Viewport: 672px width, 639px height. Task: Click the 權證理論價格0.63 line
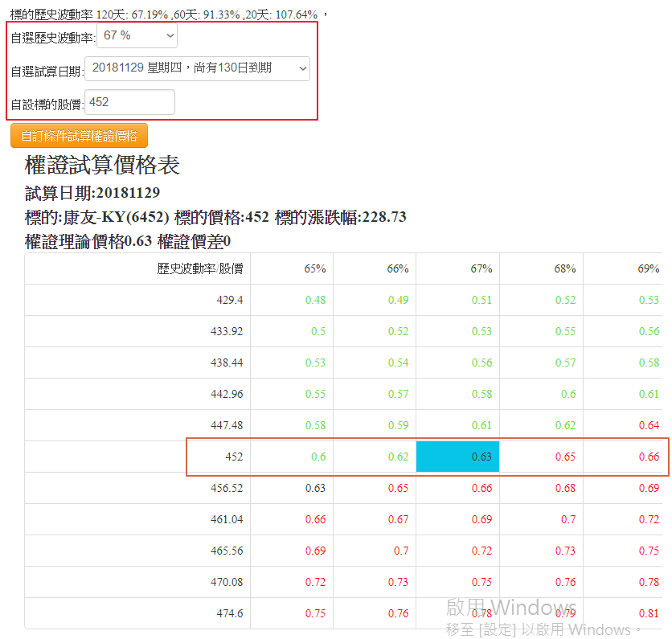[127, 242]
